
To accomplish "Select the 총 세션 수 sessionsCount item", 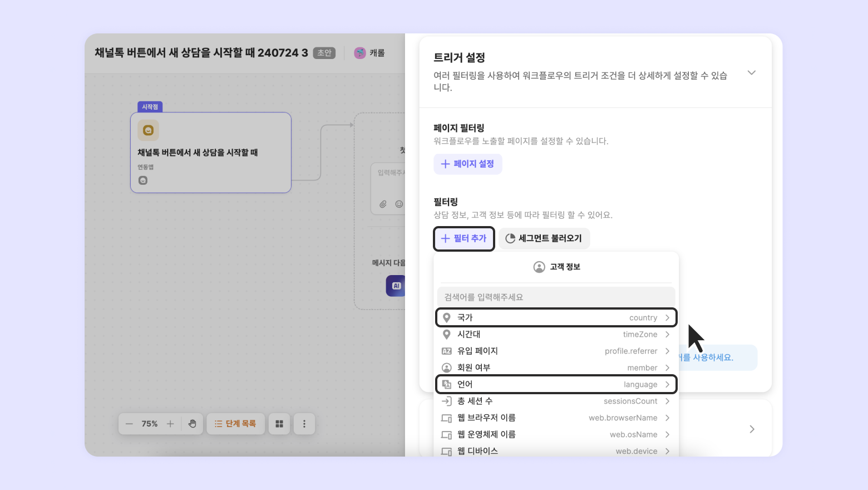I will (x=556, y=401).
